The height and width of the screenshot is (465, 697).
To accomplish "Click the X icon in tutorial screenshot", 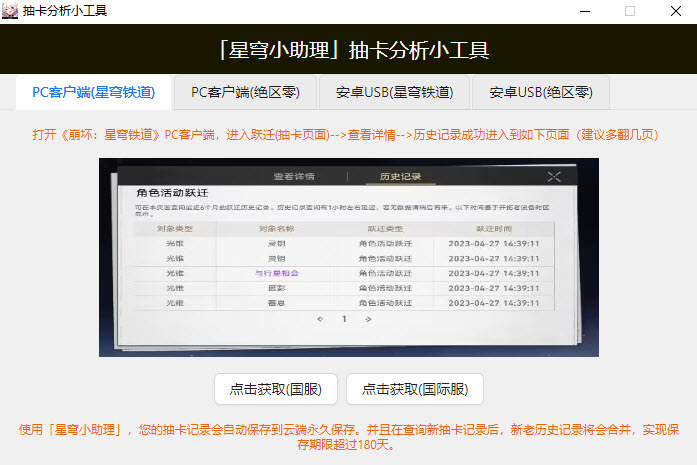I will (x=554, y=177).
